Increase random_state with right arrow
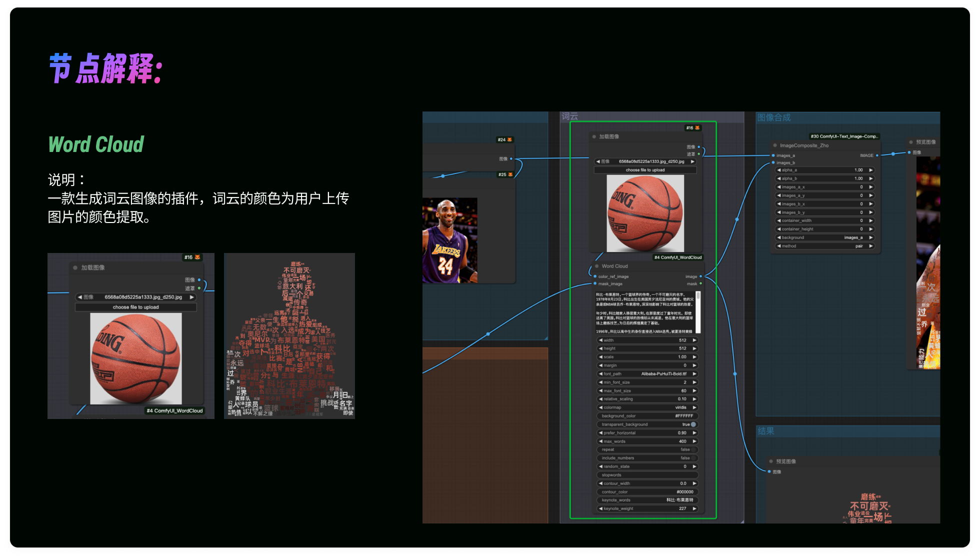The height and width of the screenshot is (560, 980). [694, 466]
